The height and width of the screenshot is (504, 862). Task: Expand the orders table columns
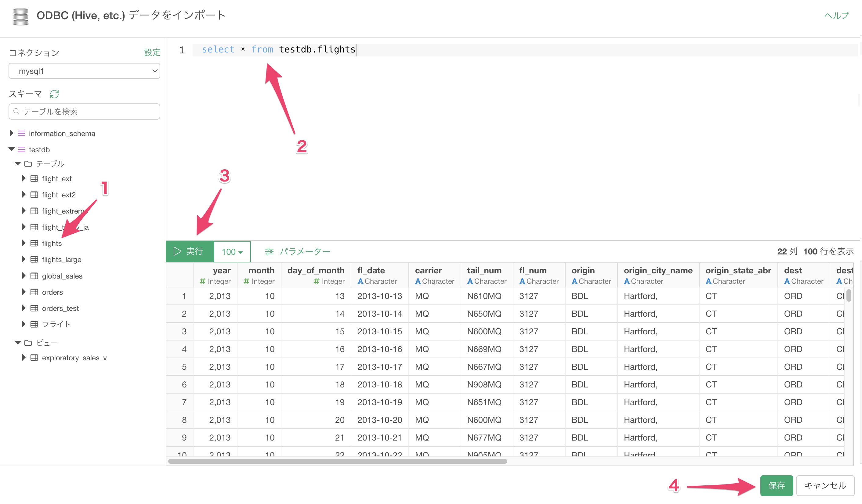(x=24, y=291)
